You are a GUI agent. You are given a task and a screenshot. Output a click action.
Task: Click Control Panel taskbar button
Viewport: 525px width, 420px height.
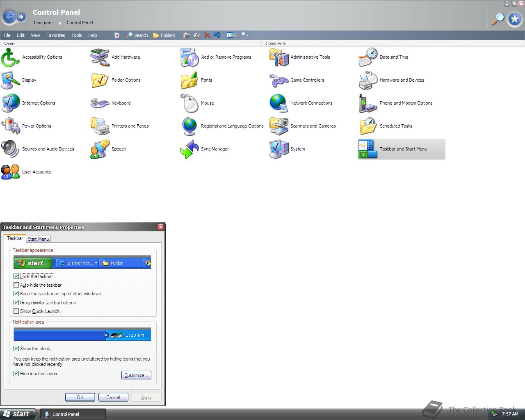coord(73,414)
